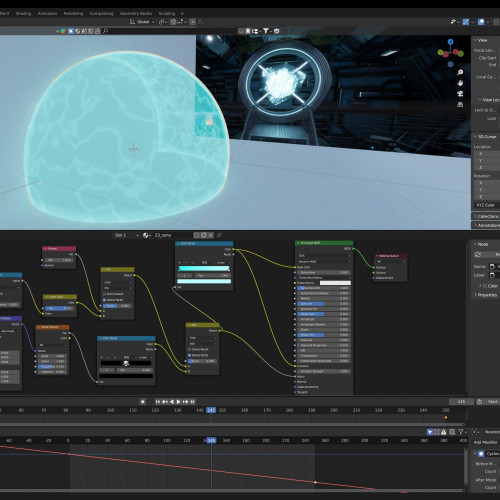500x500 pixels.
Task: Click the timeline playhead frame marker
Action: click(x=211, y=410)
